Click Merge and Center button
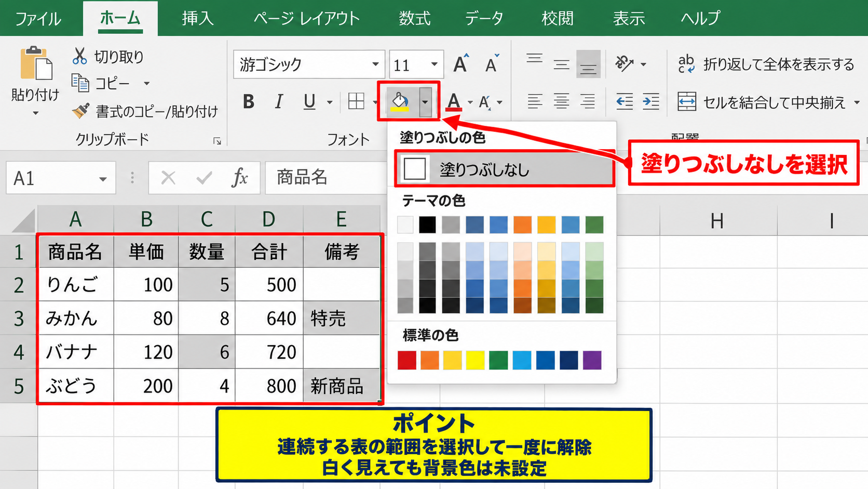Image resolution: width=868 pixels, height=489 pixels. (x=762, y=102)
